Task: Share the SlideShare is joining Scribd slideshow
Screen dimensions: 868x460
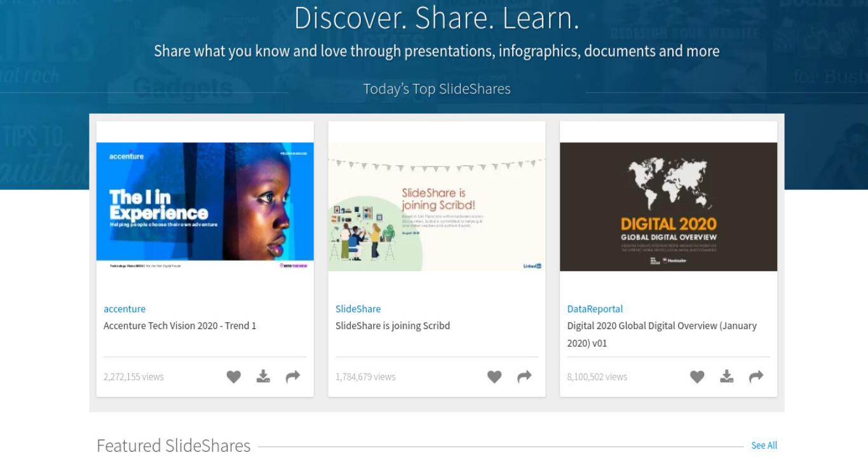Action: coord(524,377)
